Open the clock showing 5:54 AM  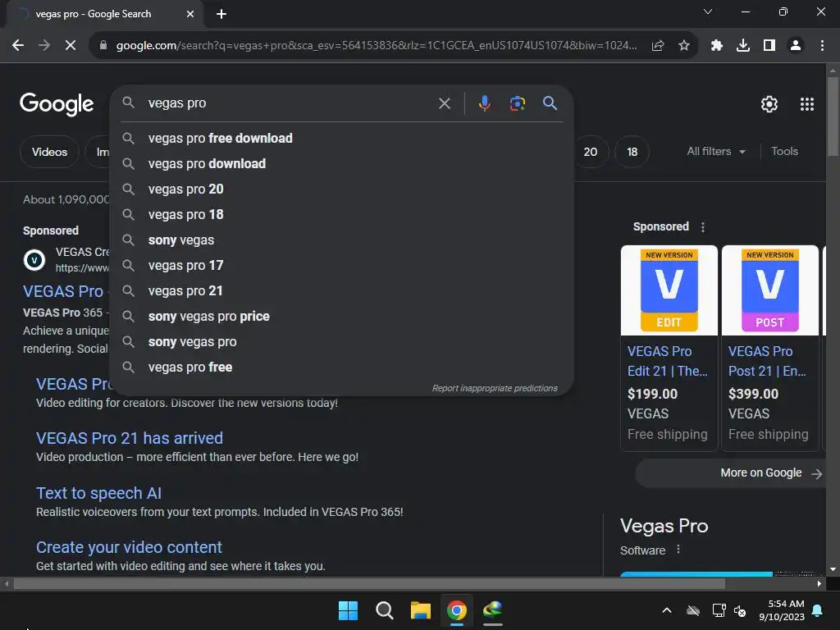[x=782, y=610]
